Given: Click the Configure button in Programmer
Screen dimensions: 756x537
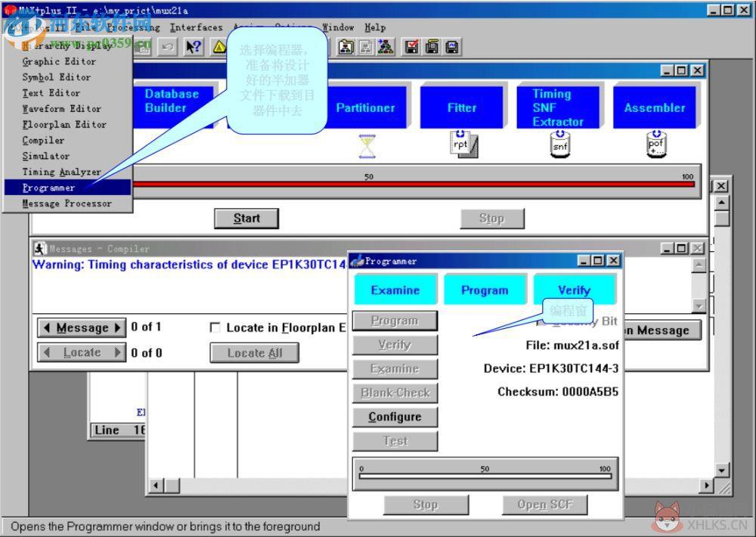Looking at the screenshot, I should point(395,417).
